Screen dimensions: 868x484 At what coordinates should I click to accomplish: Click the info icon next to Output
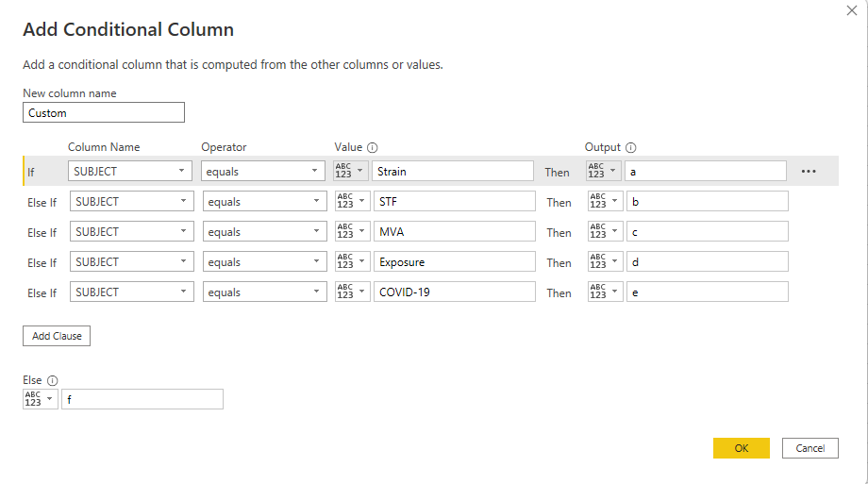click(631, 147)
